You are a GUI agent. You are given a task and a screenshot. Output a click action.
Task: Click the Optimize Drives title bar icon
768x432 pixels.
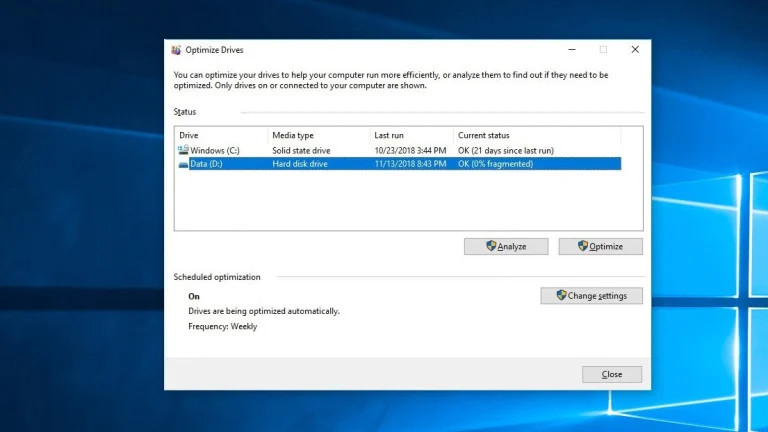[x=177, y=50]
